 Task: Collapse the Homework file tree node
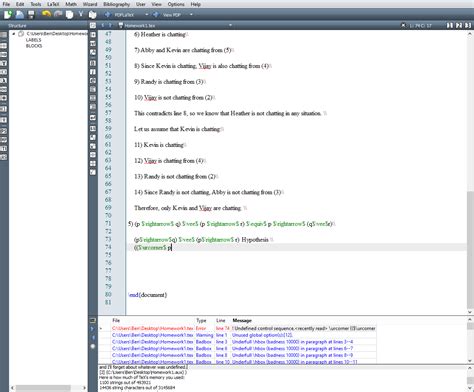click(14, 34)
